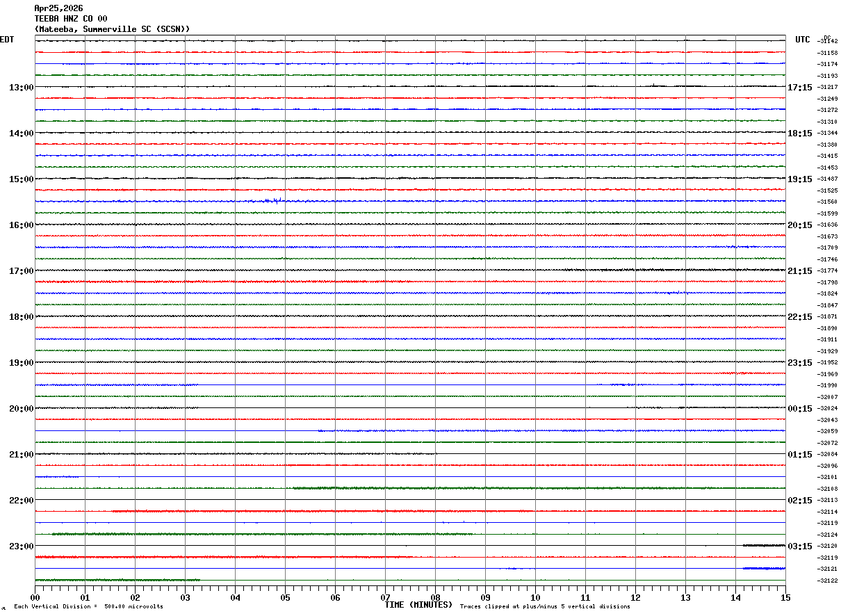Pick the 00:15 UTC time label
This screenshot has width=841, height=616.
point(800,409)
